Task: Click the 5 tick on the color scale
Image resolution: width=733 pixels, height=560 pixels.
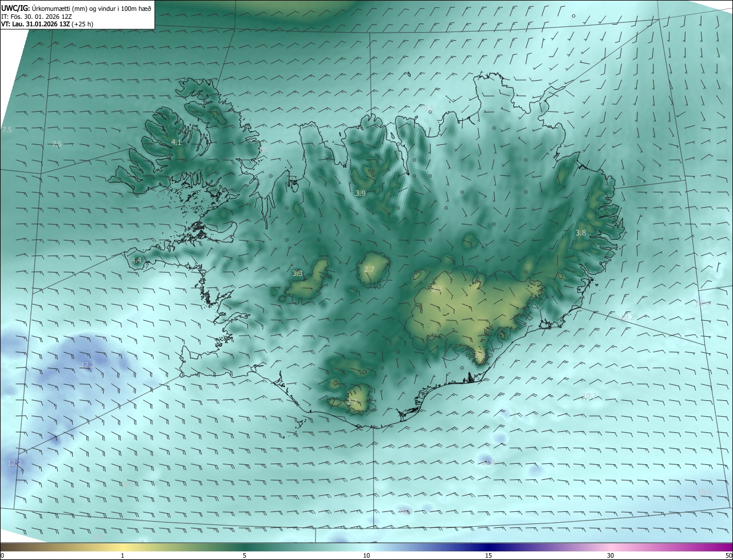Action: tap(245, 555)
